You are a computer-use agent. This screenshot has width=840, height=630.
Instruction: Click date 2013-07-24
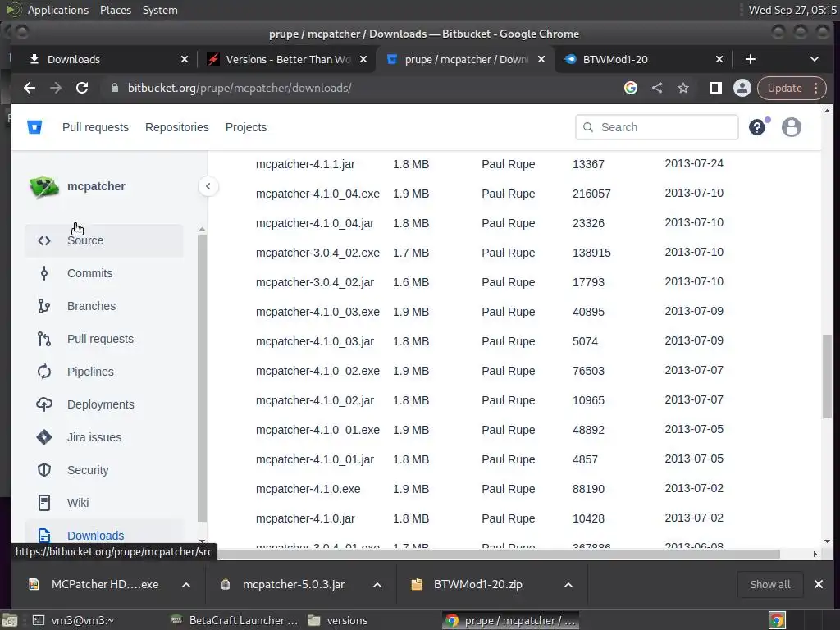click(x=694, y=163)
